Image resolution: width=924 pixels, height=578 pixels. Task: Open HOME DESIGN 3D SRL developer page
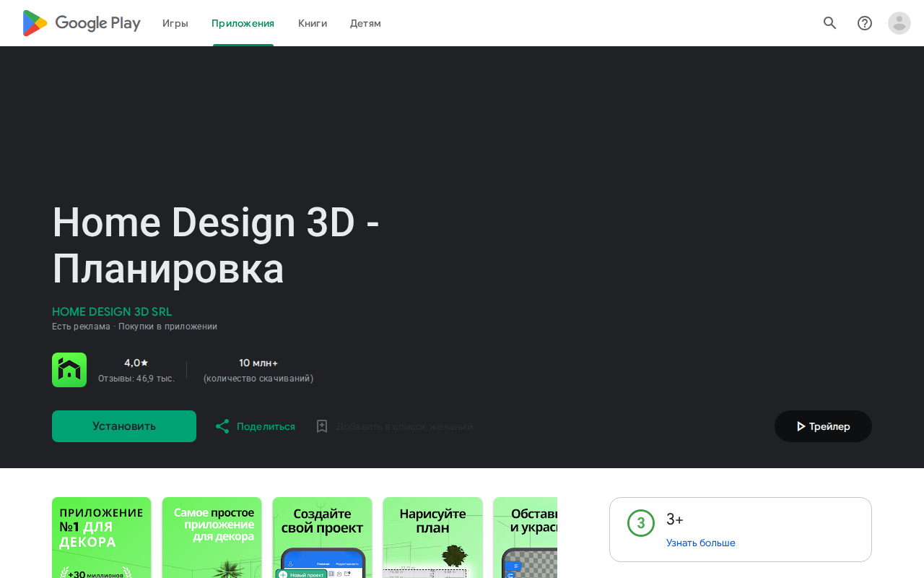pyautogui.click(x=112, y=312)
